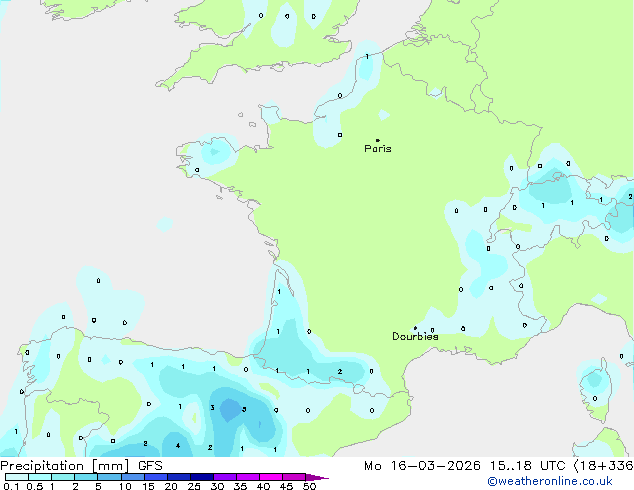The image size is (634, 490).
Task: Select the 25 mm navy legend swatch
Action: (x=201, y=477)
